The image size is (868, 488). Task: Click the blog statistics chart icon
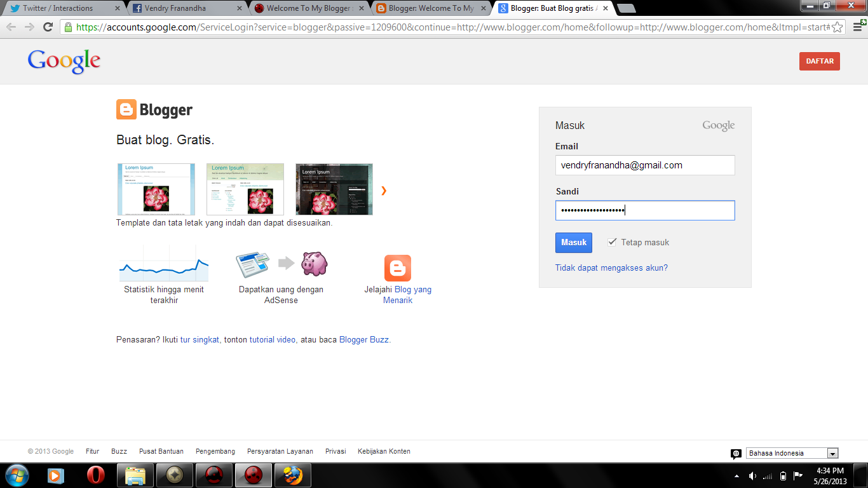point(163,264)
